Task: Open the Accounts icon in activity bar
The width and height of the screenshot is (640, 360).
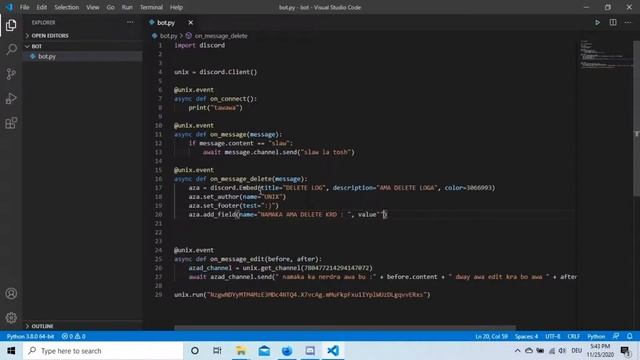Action: 11,293
